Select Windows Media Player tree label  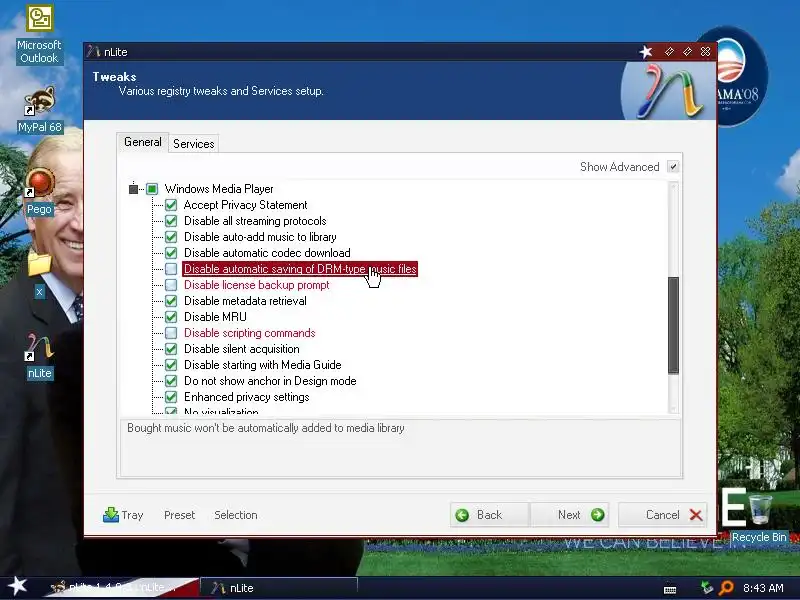219,189
